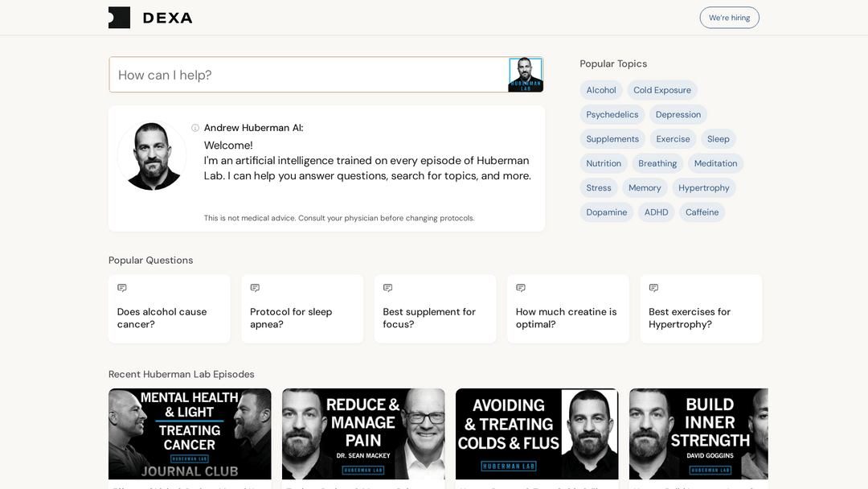Ask "Protocol for sleep apnea?"

tap(302, 309)
